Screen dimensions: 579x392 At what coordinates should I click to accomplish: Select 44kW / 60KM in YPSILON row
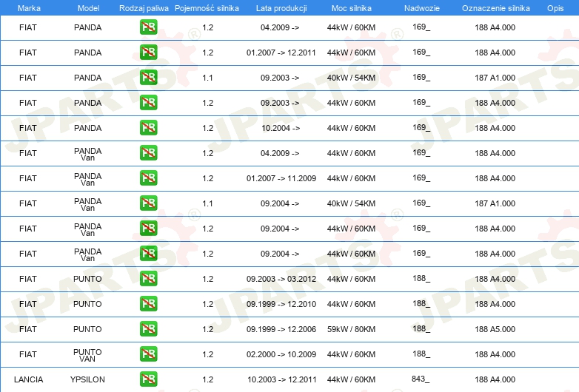click(351, 379)
